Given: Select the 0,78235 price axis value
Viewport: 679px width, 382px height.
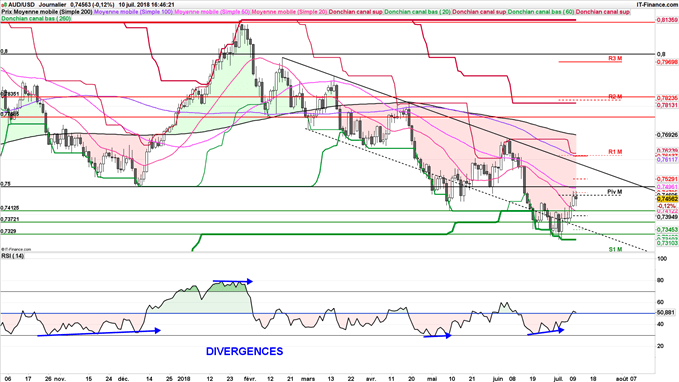Looking at the screenshot, I should pos(667,98).
